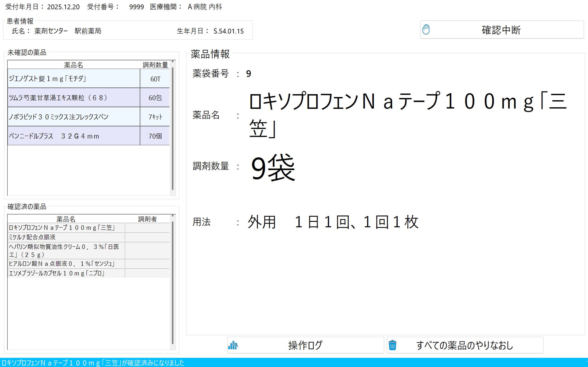588x367 pixels.
Task: Select ヘパリン類似物質油性クリーム confirmed row
Action: click(x=66, y=251)
